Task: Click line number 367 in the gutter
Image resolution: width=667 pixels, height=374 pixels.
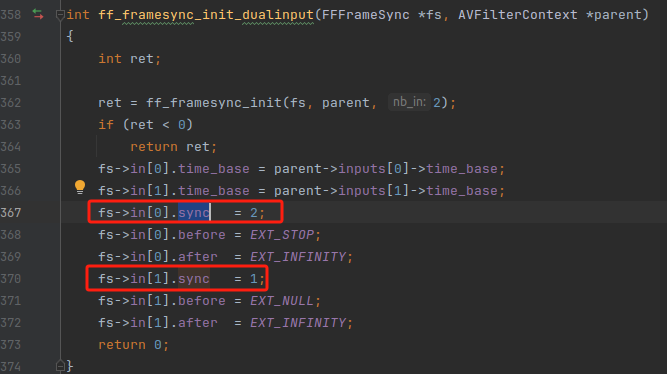Action: (x=11, y=212)
